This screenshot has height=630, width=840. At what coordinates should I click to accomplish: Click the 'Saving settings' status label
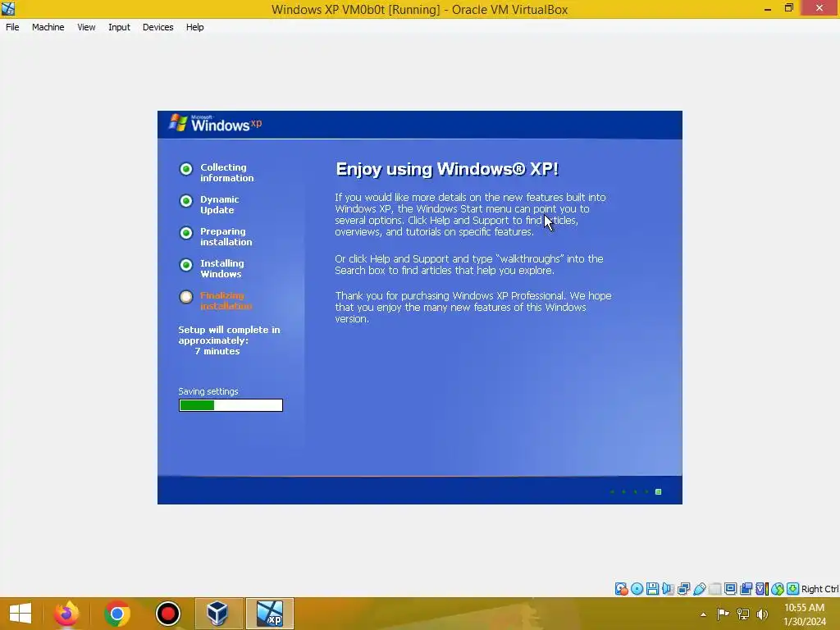pos(208,391)
